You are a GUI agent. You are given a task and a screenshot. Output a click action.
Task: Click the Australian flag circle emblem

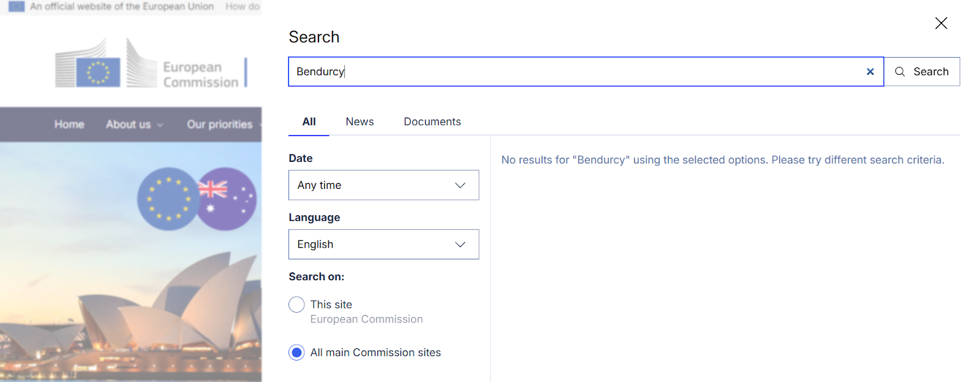[x=227, y=199]
